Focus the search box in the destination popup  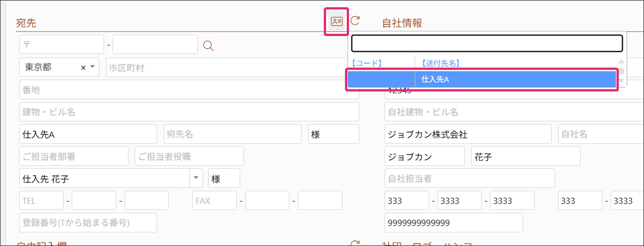tap(486, 44)
